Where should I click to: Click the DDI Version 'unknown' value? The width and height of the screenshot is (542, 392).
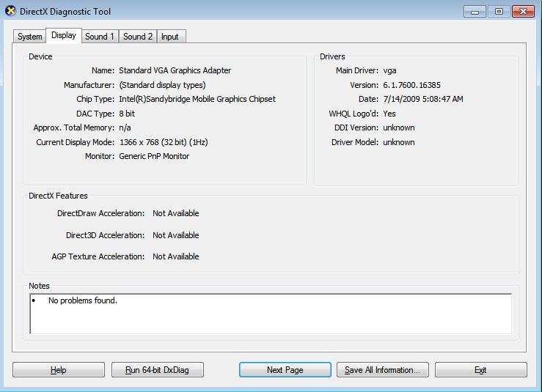(399, 127)
